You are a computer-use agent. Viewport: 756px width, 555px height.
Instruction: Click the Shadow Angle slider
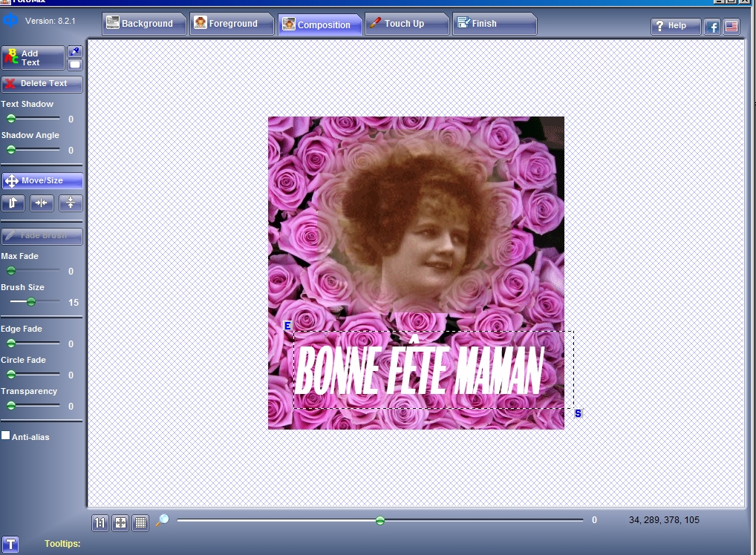(33, 150)
